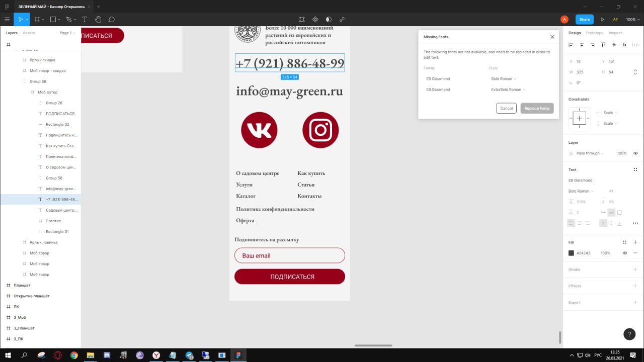This screenshot has width=644, height=362.
Task: Select the Rectangle shape tool
Action: 53,20
